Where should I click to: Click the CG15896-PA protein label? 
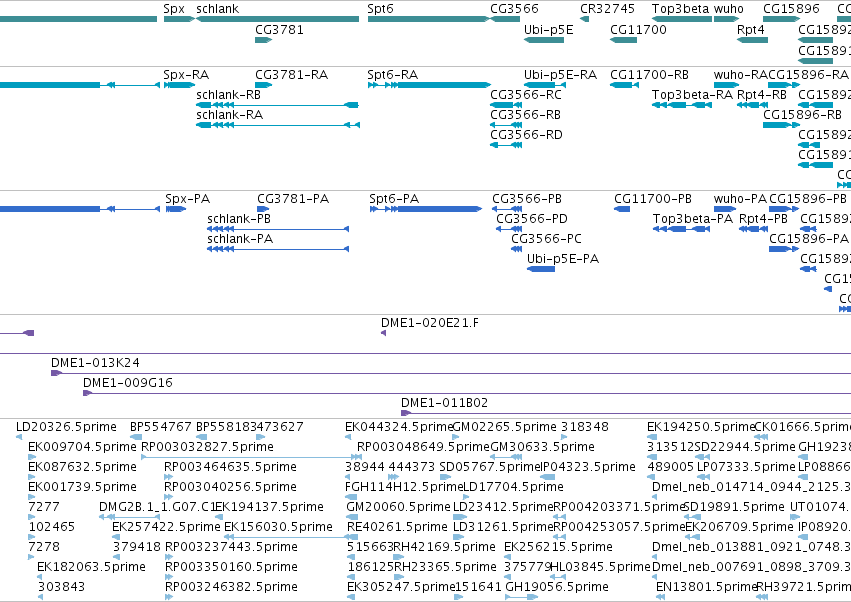tap(809, 239)
